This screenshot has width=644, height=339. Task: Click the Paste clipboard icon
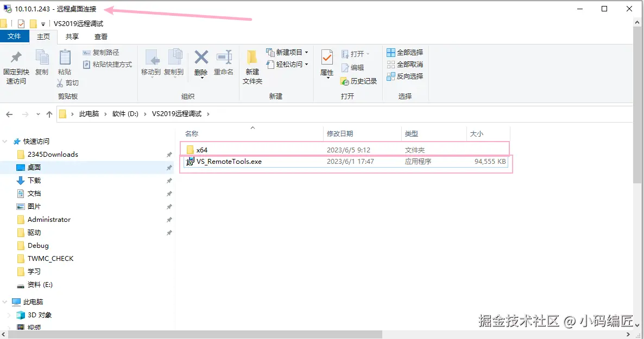65,57
